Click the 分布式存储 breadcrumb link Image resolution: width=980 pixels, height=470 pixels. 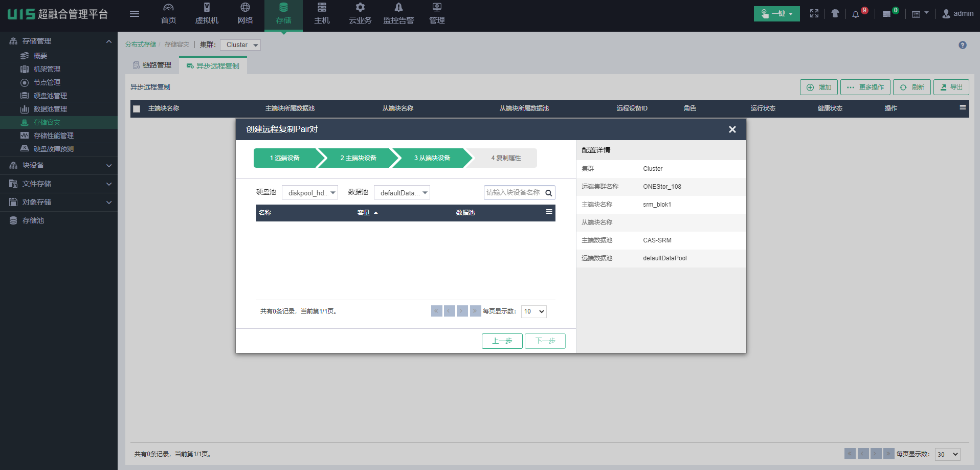tap(141, 44)
